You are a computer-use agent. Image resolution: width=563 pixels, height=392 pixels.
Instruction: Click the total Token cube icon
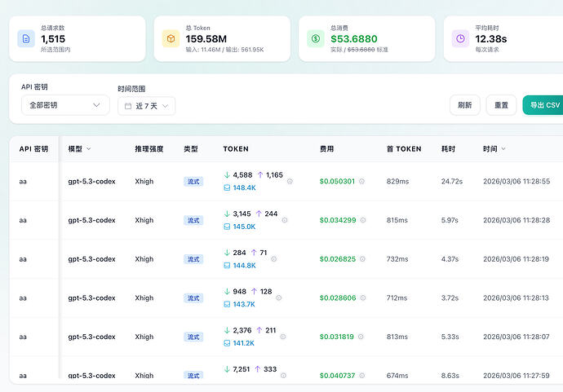pos(171,39)
